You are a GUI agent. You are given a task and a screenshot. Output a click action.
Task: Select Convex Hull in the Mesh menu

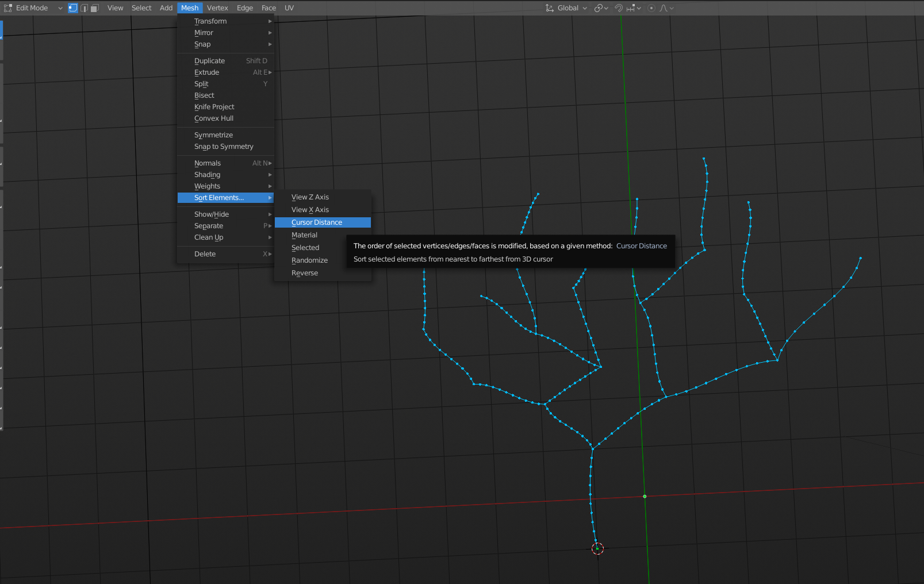click(x=225, y=118)
